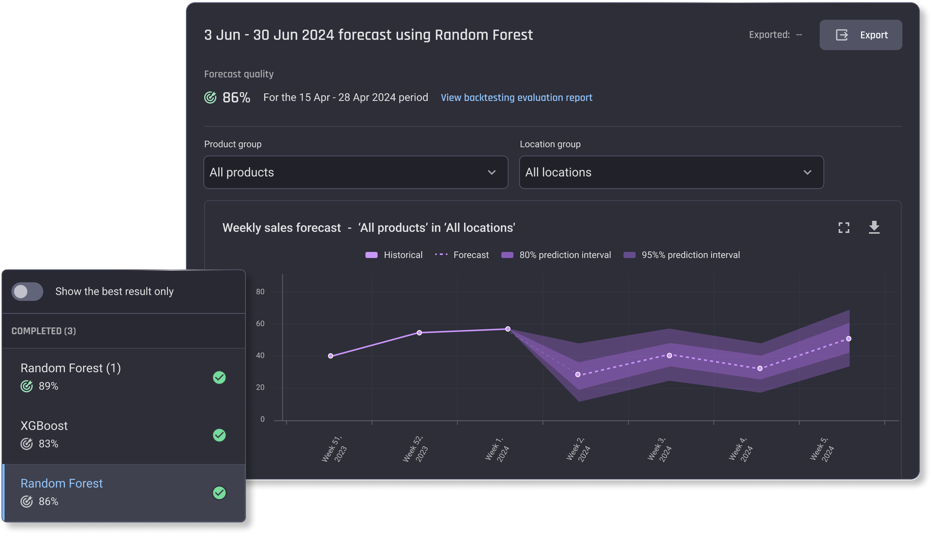The width and height of the screenshot is (932, 560).
Task: Click the chart download icon
Action: tap(874, 227)
